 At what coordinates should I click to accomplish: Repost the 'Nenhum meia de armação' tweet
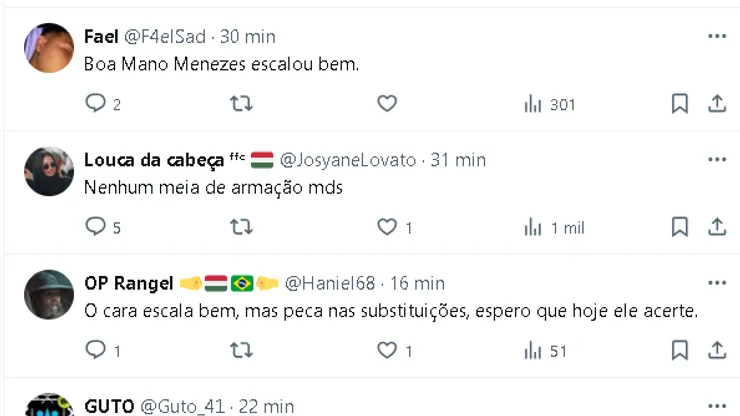tap(241, 227)
